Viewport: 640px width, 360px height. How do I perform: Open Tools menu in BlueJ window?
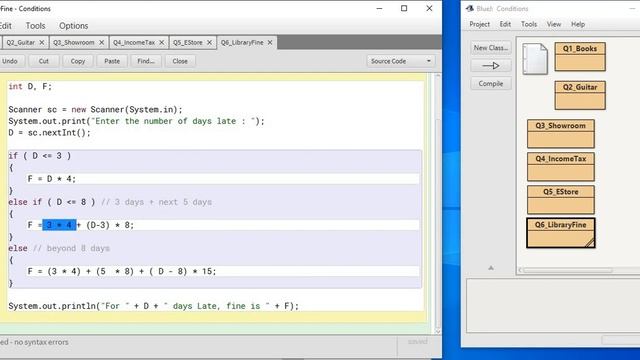coord(529,24)
